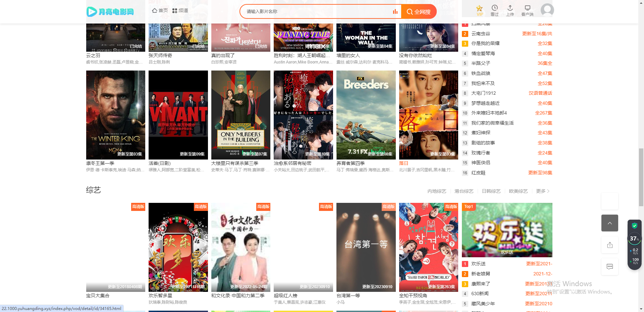Open 张天师传奇 title link
644x312 pixels.
pyautogui.click(x=160, y=55)
